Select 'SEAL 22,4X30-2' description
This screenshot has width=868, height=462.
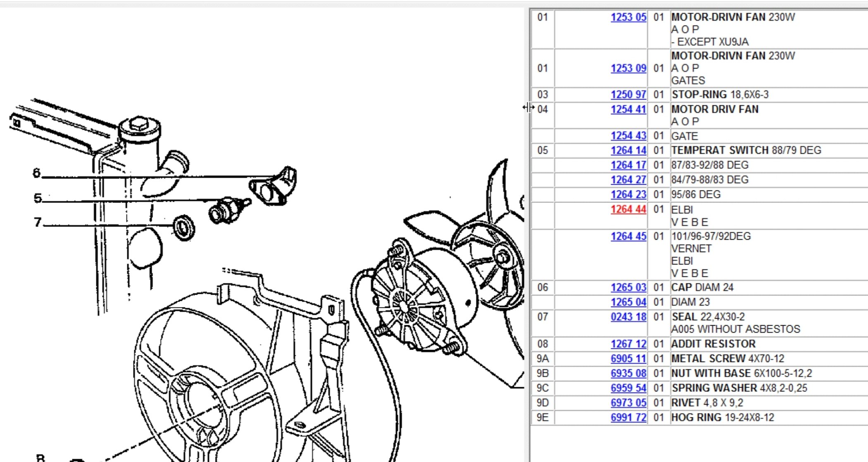tap(708, 317)
